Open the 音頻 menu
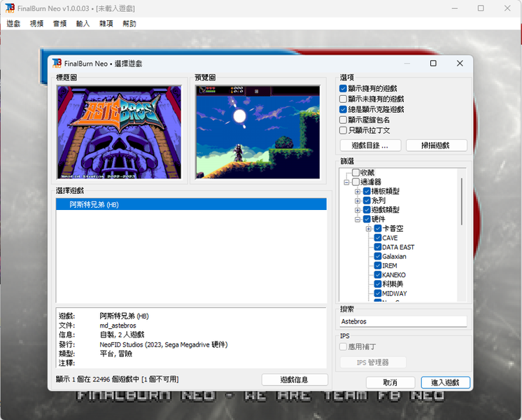Viewport: 522px width, 420px height. click(x=60, y=24)
